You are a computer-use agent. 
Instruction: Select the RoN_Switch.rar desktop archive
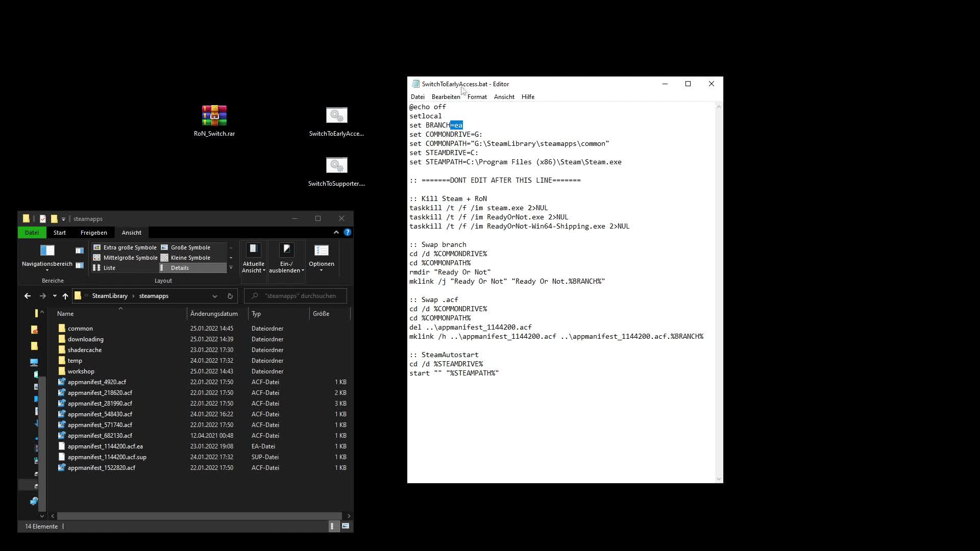(x=214, y=121)
